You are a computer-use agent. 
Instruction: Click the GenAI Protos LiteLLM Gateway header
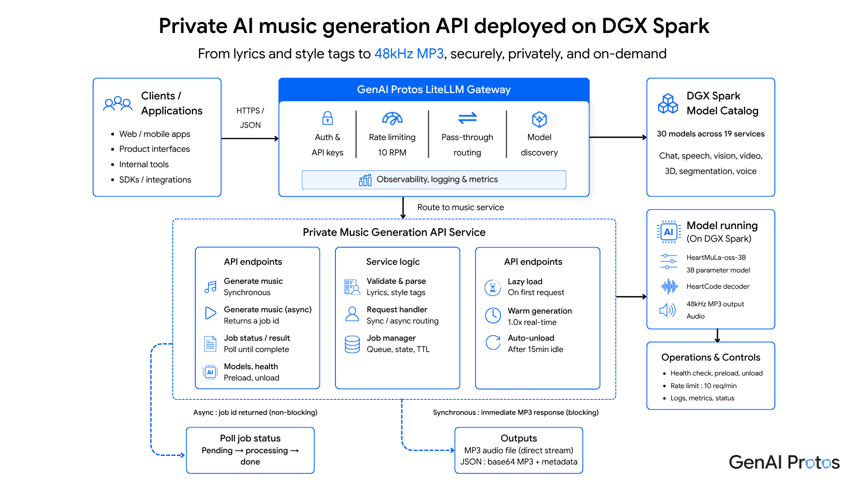point(434,89)
